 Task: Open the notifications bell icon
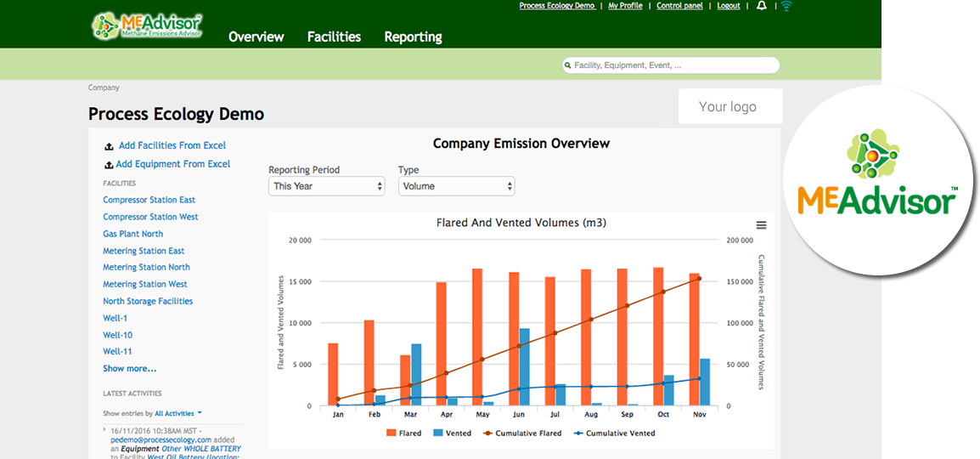click(761, 6)
